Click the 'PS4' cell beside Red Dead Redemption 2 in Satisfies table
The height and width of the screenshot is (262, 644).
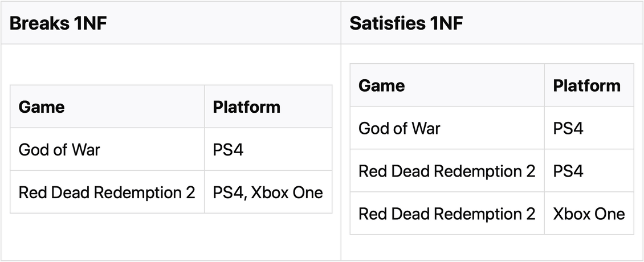[568, 171]
